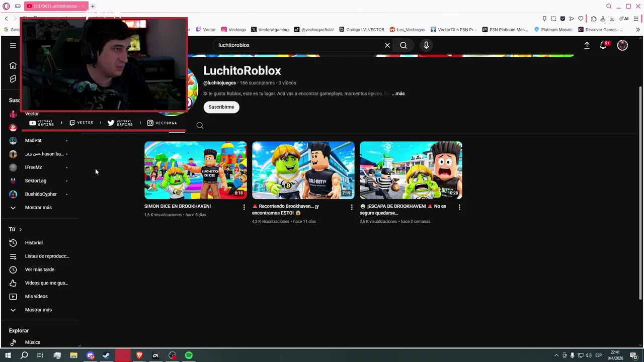Open Ver más tarde in sidebar
The height and width of the screenshot is (362, 644).
pyautogui.click(x=39, y=269)
